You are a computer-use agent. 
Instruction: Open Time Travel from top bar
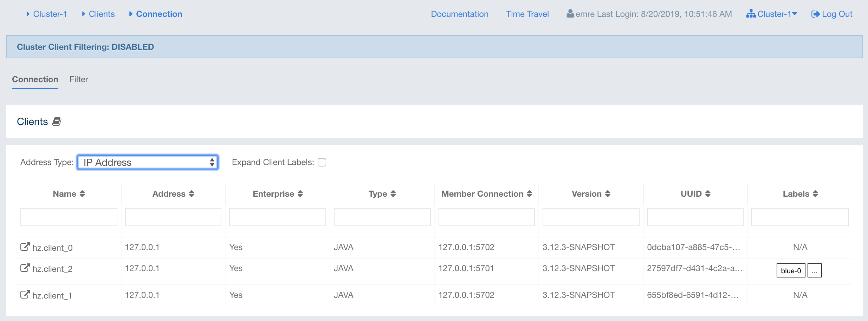click(x=527, y=14)
